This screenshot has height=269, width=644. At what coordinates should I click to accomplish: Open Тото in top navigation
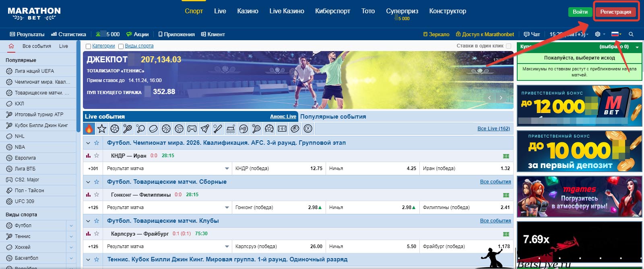click(x=368, y=11)
